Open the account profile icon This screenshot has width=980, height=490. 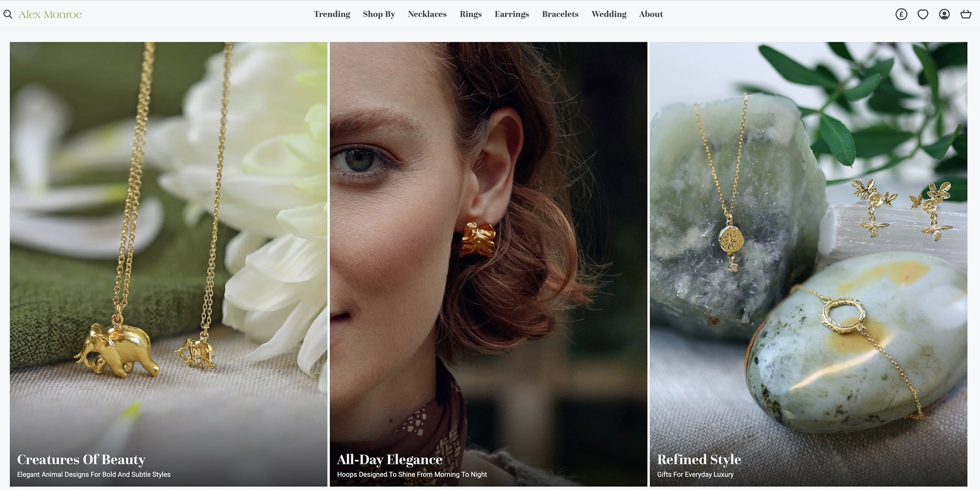(x=944, y=14)
